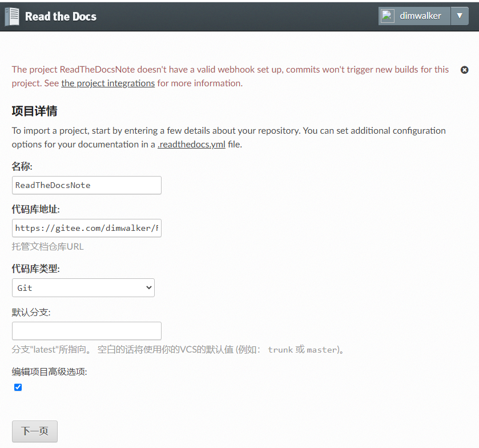Open the project integrations link
This screenshot has width=479, height=448.
point(108,83)
